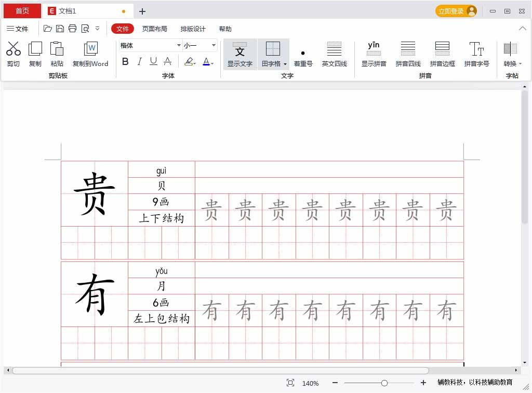532x393 pixels.
Task: Click the vertical scrollbar down arrow
Action: coord(525,363)
